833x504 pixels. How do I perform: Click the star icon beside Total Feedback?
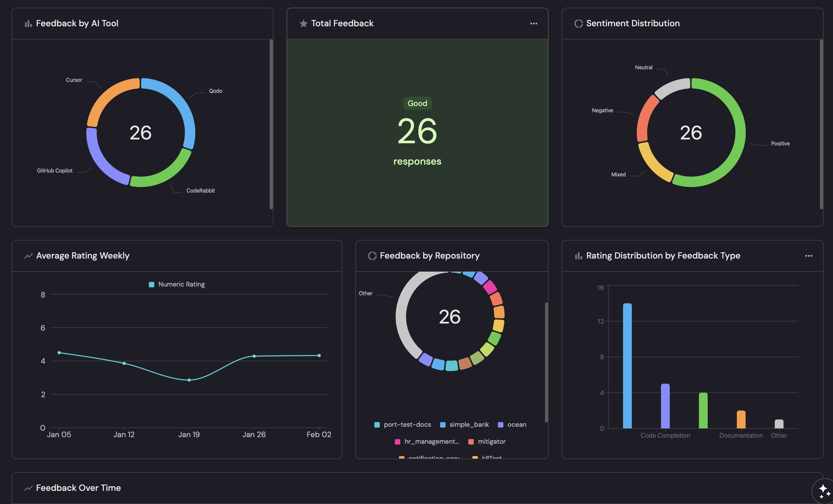pyautogui.click(x=303, y=23)
